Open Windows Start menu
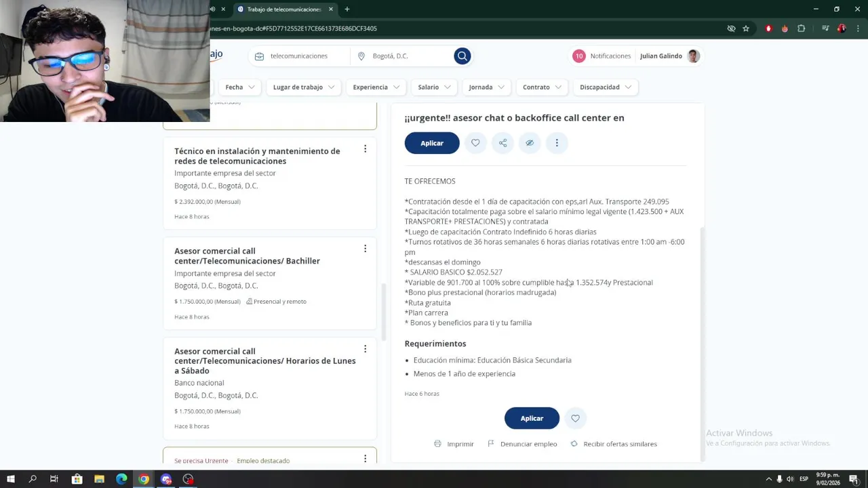Viewport: 868px width, 488px height. 11,479
